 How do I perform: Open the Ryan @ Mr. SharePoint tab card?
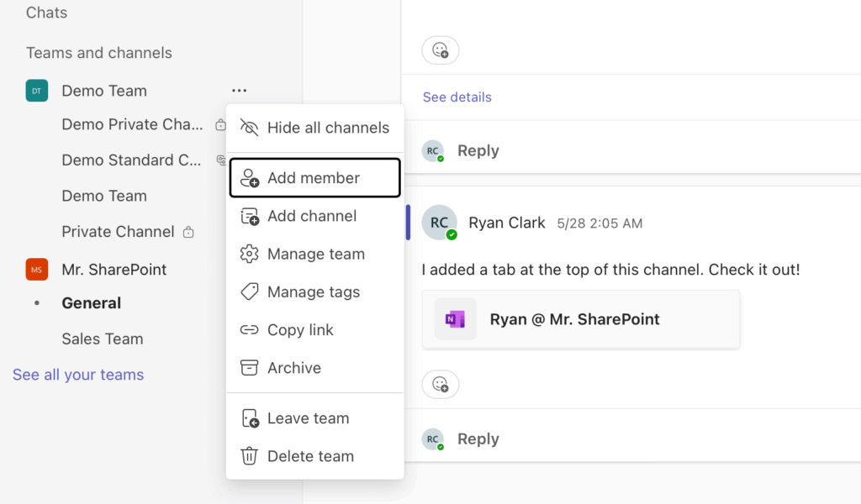tap(580, 319)
